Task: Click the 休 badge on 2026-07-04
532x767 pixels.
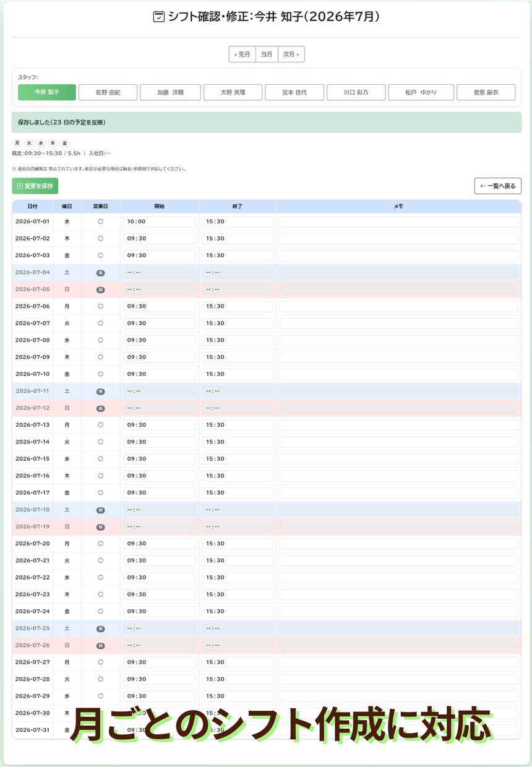Action: pos(100,273)
